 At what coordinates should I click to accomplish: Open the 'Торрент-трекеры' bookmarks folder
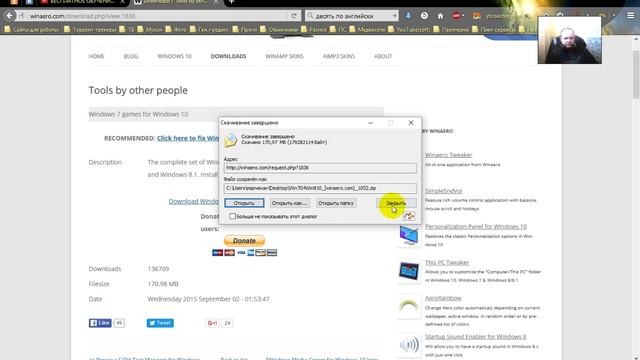coord(89,29)
